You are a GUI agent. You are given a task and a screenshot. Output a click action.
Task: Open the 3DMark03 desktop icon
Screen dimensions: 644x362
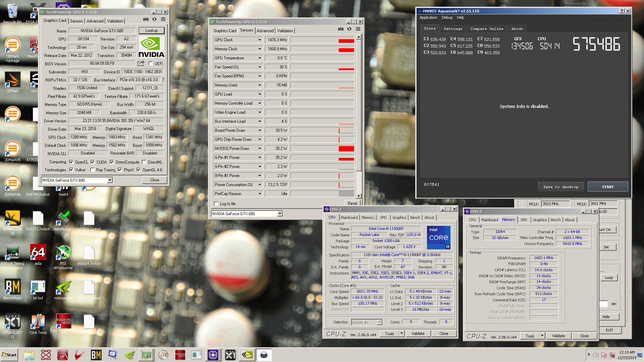[x=12, y=117]
